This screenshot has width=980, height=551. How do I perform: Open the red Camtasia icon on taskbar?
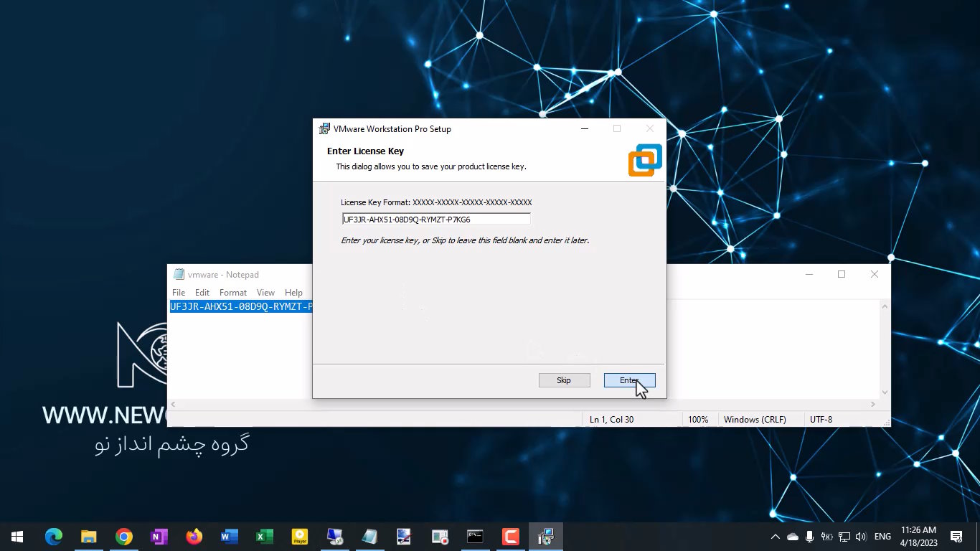510,537
